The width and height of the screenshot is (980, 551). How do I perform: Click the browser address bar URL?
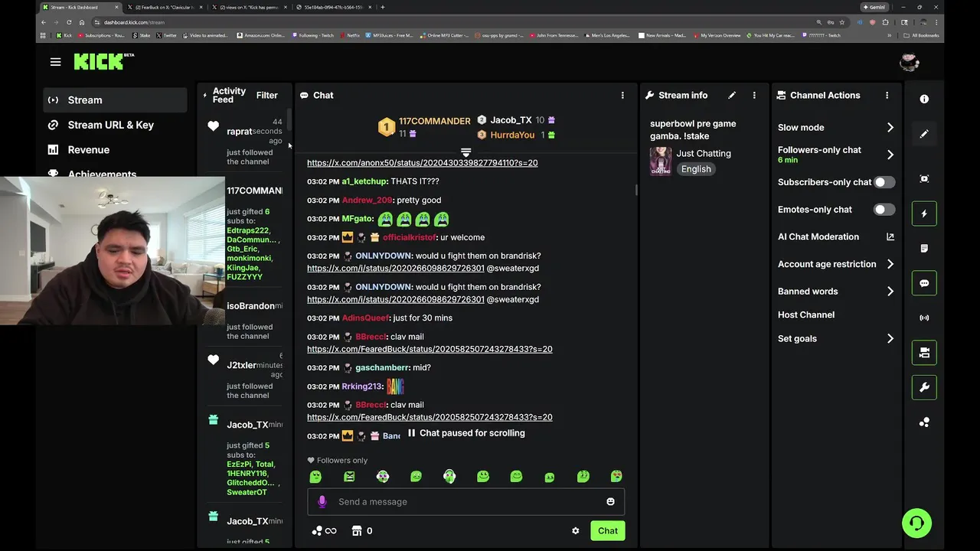coord(134,22)
